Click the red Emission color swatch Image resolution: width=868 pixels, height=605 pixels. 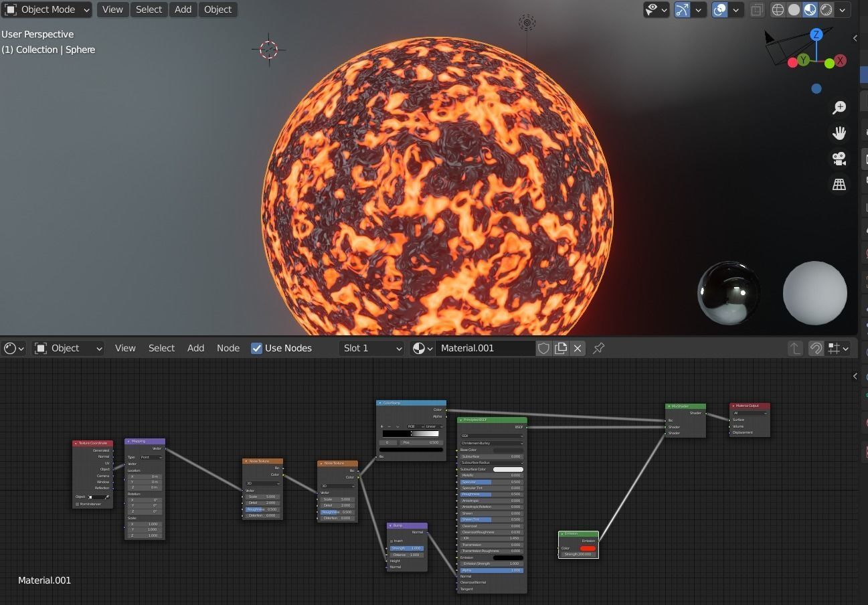point(588,547)
